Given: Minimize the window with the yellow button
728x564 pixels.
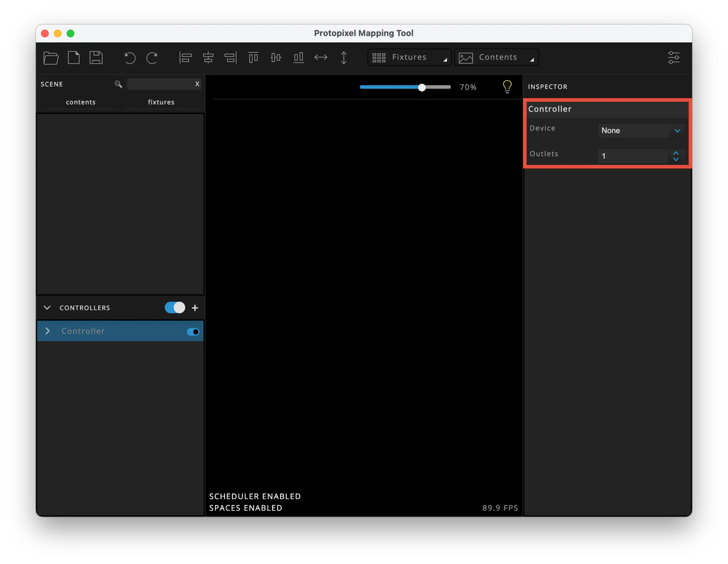Looking at the screenshot, I should [58, 33].
